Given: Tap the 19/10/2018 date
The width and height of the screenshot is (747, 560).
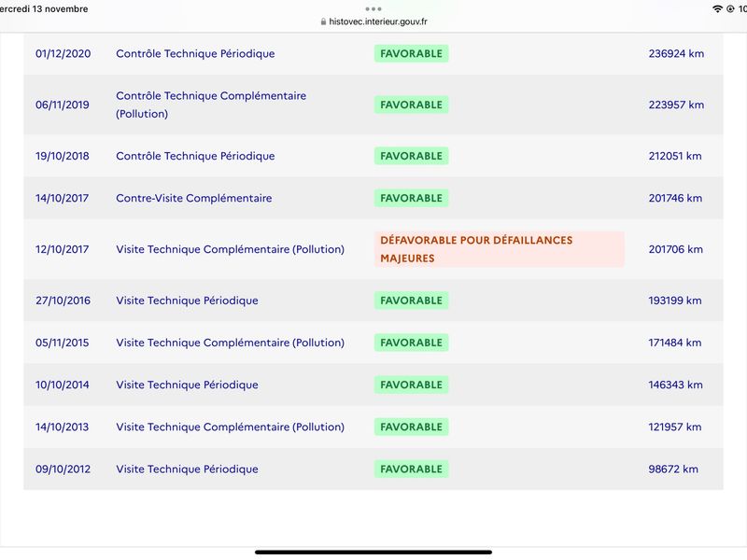Looking at the screenshot, I should tap(62, 156).
